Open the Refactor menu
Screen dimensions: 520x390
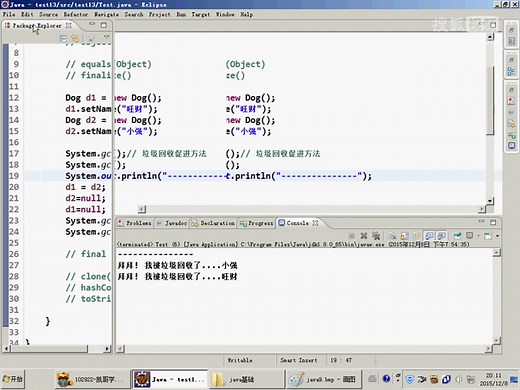(x=76, y=14)
